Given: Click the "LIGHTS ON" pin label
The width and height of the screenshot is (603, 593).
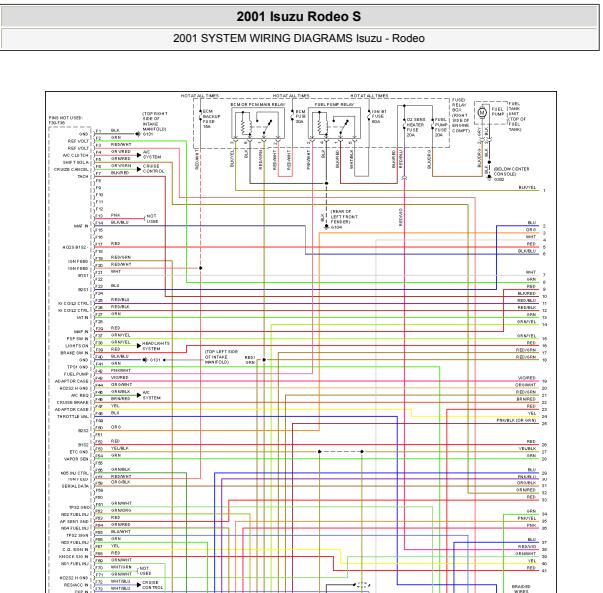Looking at the screenshot, I should [x=77, y=346].
